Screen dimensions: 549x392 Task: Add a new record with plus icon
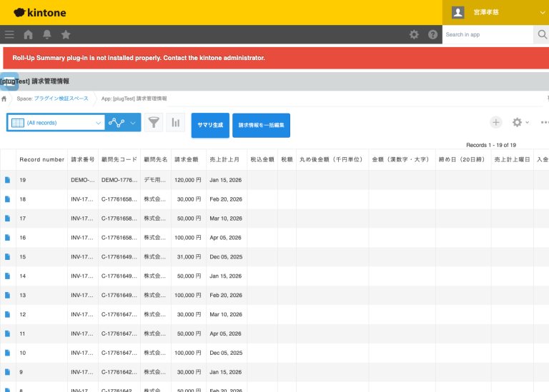pyautogui.click(x=495, y=123)
